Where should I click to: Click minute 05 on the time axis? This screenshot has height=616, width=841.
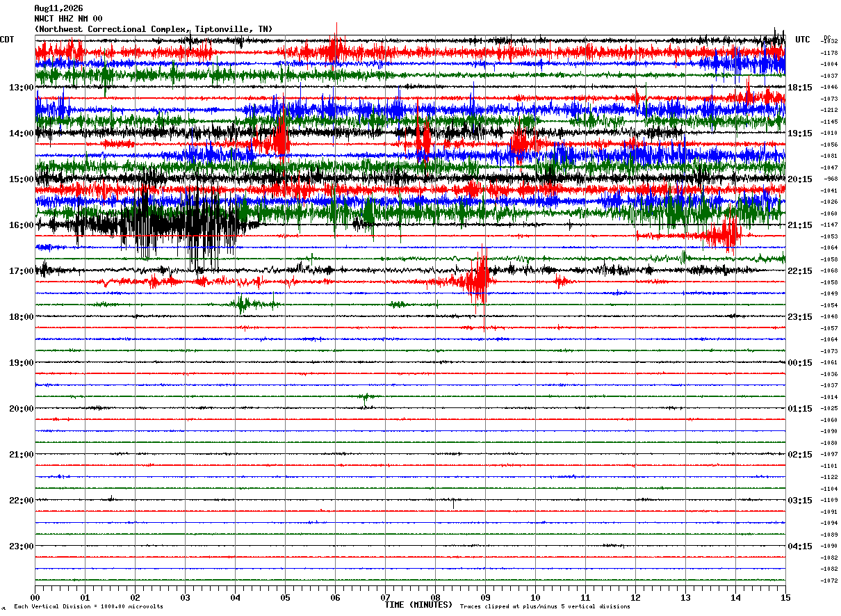pos(285,597)
